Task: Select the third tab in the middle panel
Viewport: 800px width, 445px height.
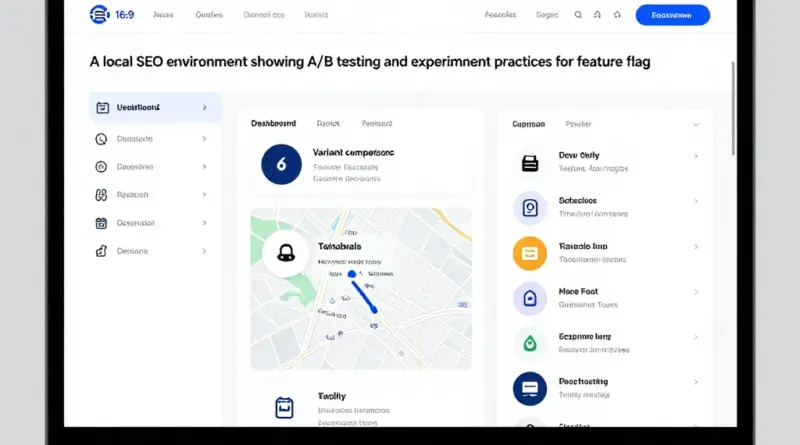Action: (x=377, y=123)
